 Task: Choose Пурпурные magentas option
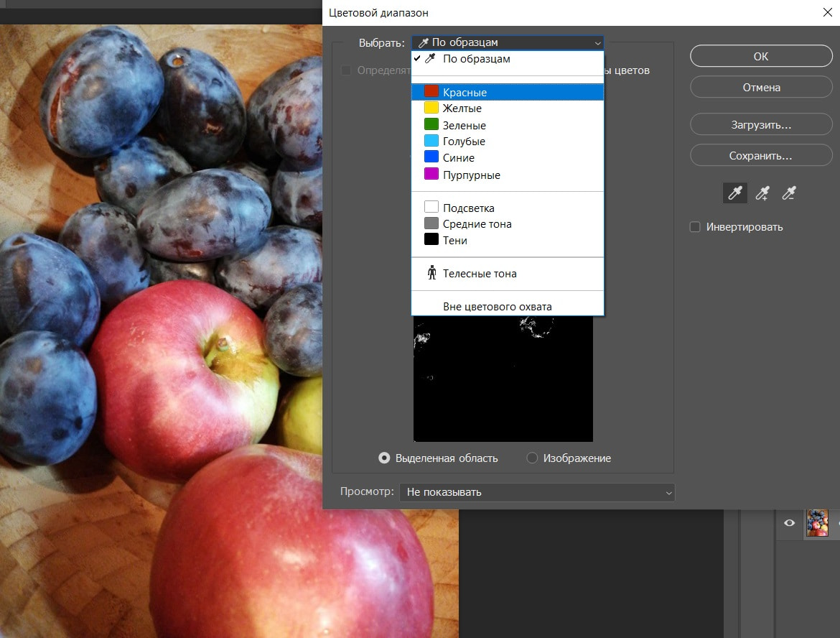(x=508, y=175)
